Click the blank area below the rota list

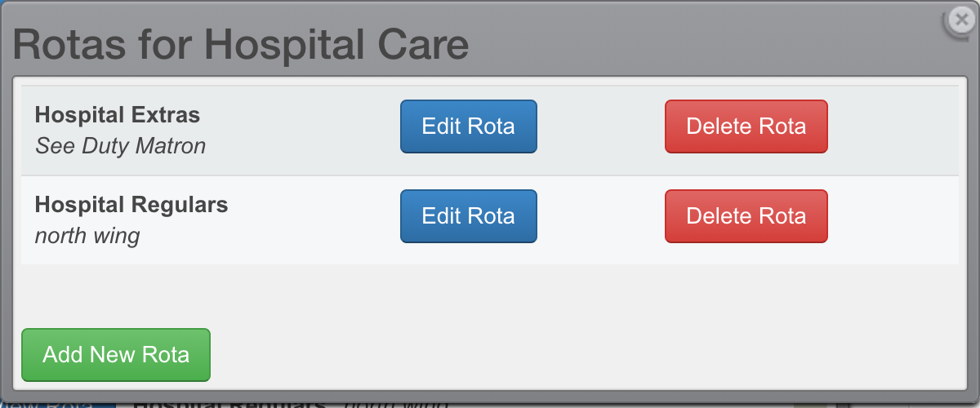(490, 294)
